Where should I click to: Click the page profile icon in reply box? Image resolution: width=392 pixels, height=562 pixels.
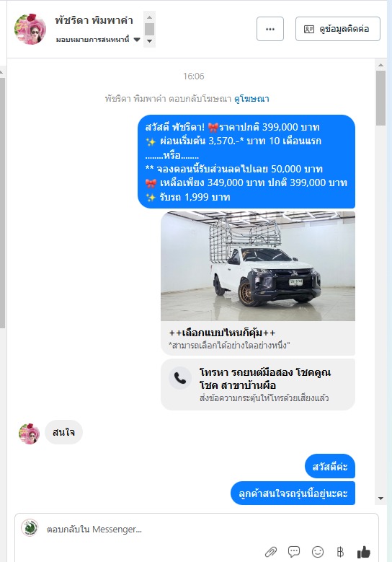[30, 527]
